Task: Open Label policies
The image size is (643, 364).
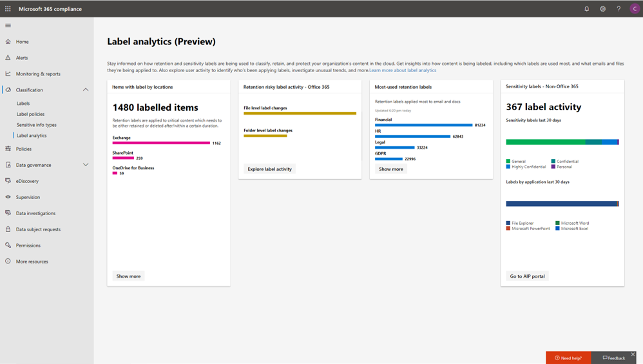Action: (x=30, y=115)
